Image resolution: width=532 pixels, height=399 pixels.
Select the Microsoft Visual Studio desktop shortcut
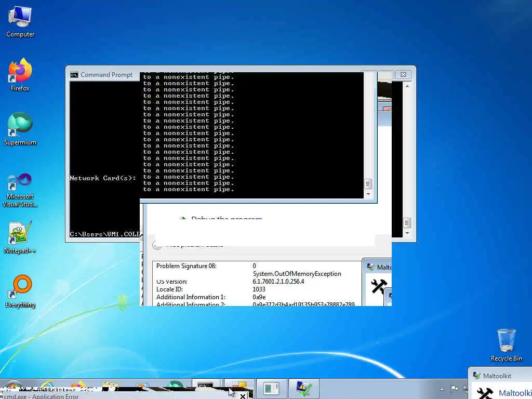coord(20,190)
